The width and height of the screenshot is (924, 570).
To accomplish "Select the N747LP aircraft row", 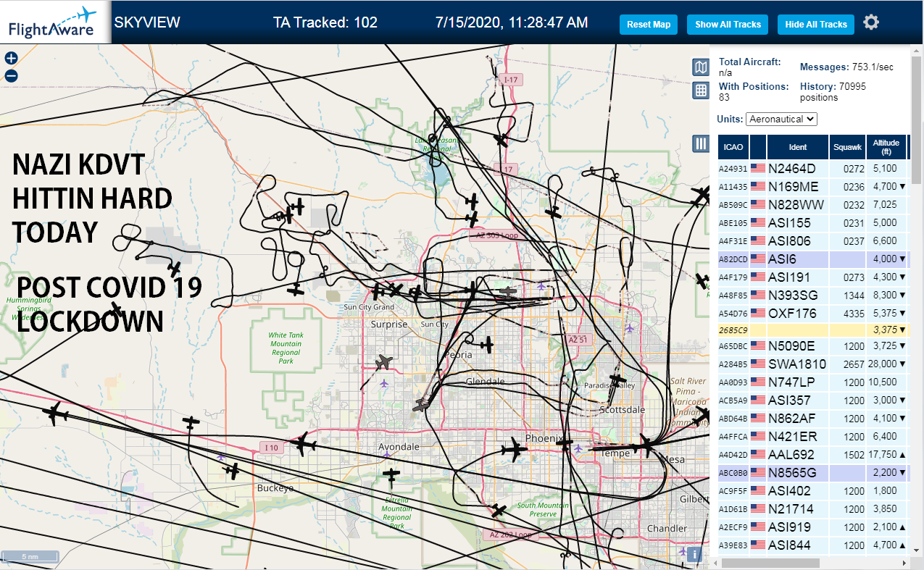I will (x=812, y=382).
